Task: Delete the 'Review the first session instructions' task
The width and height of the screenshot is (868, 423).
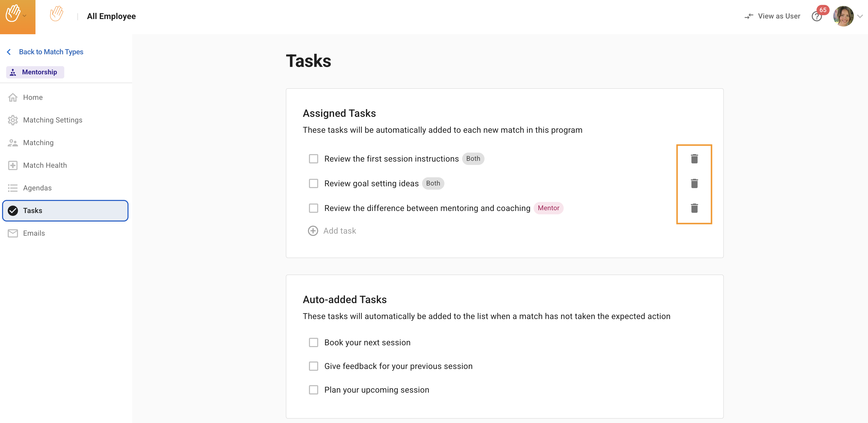Action: (x=694, y=159)
